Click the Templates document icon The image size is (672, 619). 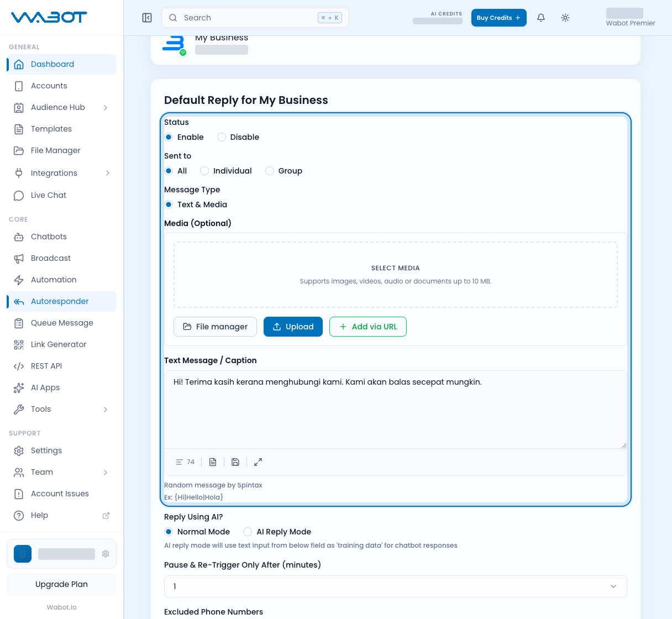pyautogui.click(x=19, y=129)
